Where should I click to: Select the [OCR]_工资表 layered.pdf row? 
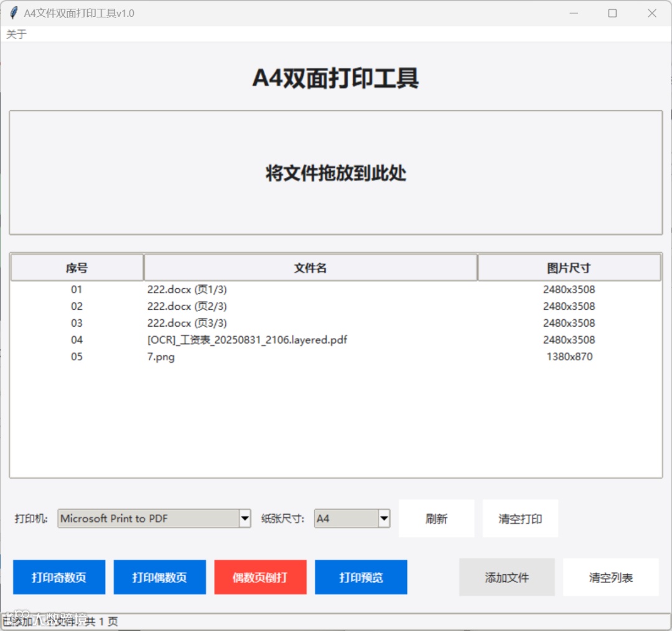click(335, 340)
